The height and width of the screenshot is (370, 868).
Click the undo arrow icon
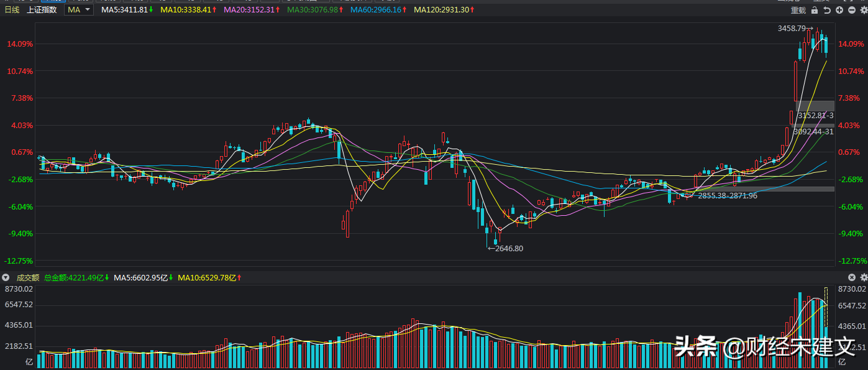827,10
